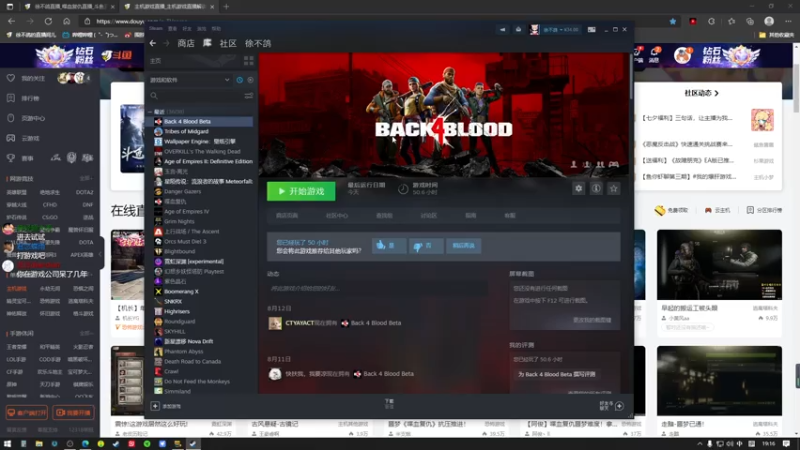Open Windows Start menu
Viewport: 800px width, 450px height.
point(8,444)
